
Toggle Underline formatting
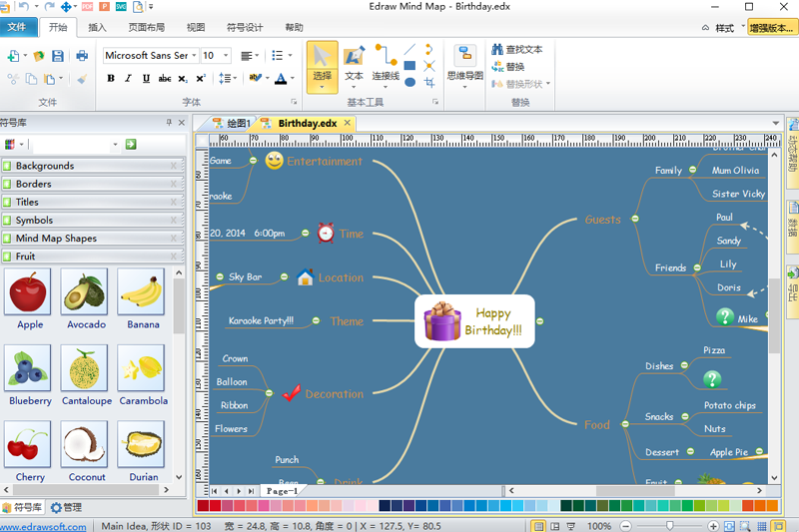point(148,79)
